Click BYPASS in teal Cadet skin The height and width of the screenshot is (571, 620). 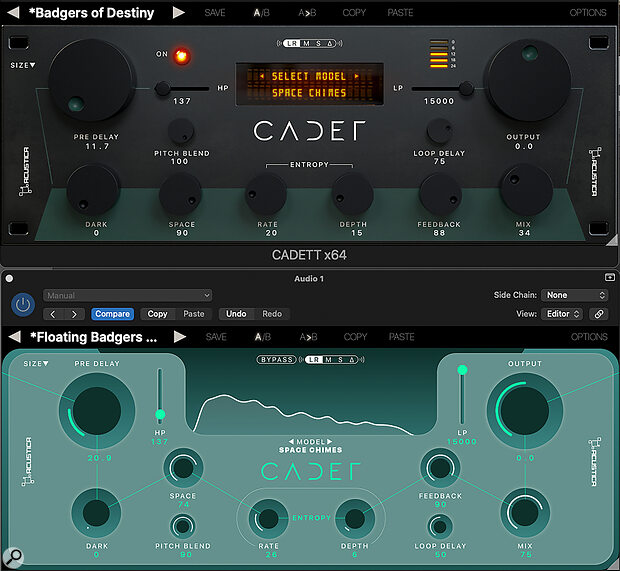[x=276, y=360]
